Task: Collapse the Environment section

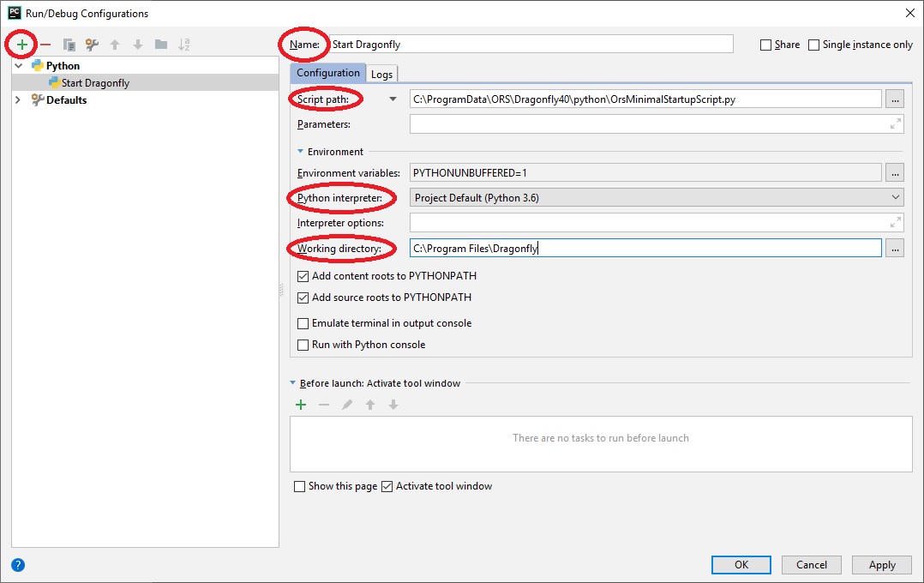Action: (300, 151)
